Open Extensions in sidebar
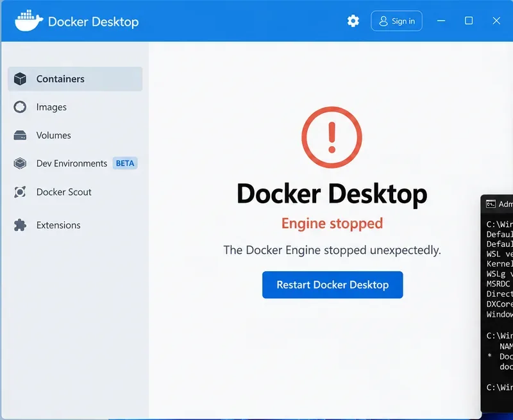This screenshot has height=420, width=513. tap(75, 225)
